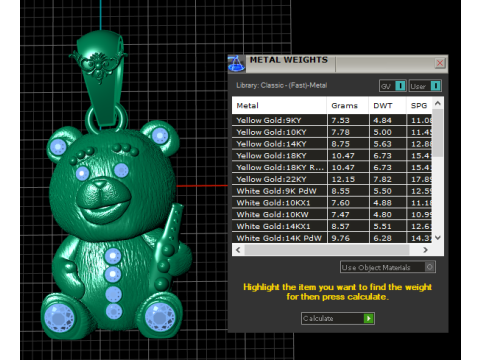Select the Yellow Gold:18KY row
This screenshot has height=360, width=480.
point(332,156)
